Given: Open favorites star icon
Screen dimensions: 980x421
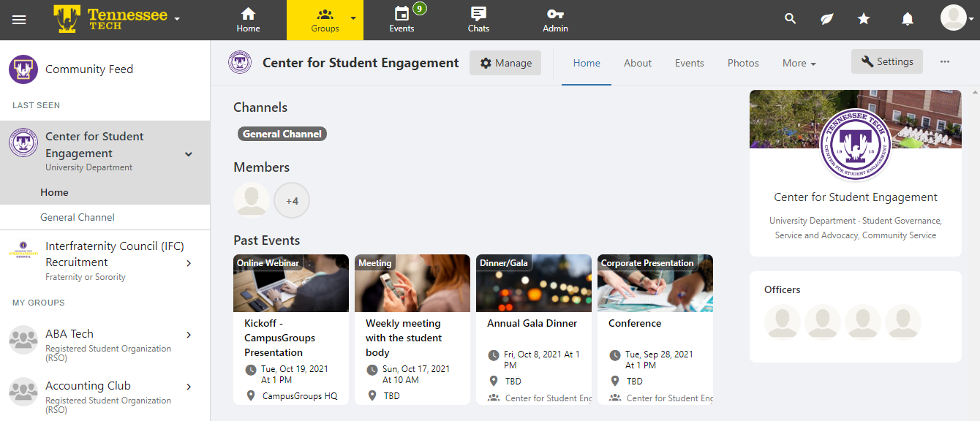Looking at the screenshot, I should coord(864,19).
